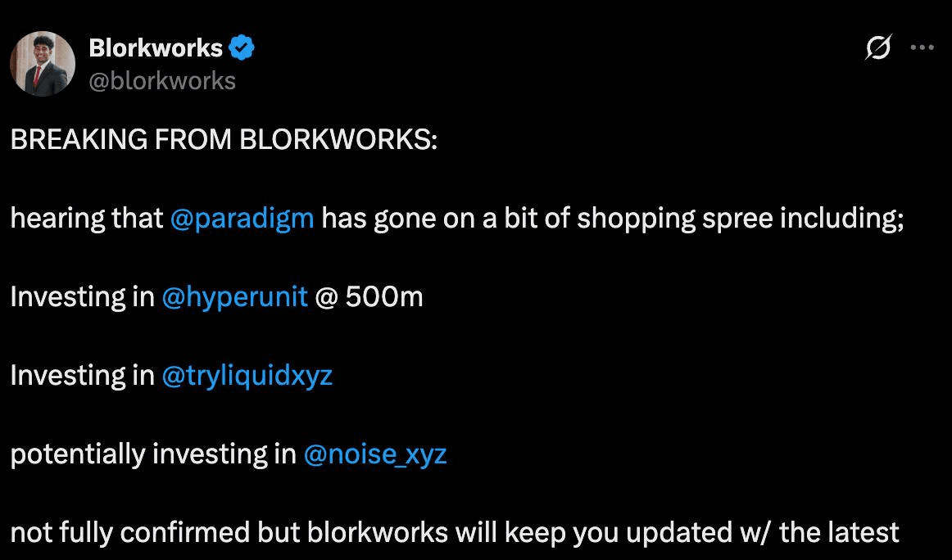The image size is (952, 560).
Task: Click the "potentially investing in" text
Action: pos(153,454)
